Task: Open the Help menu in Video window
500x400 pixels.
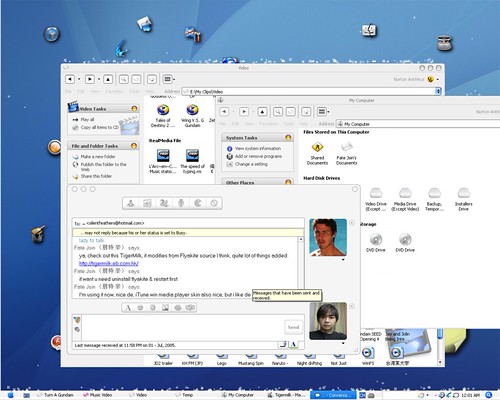Action: click(149, 91)
